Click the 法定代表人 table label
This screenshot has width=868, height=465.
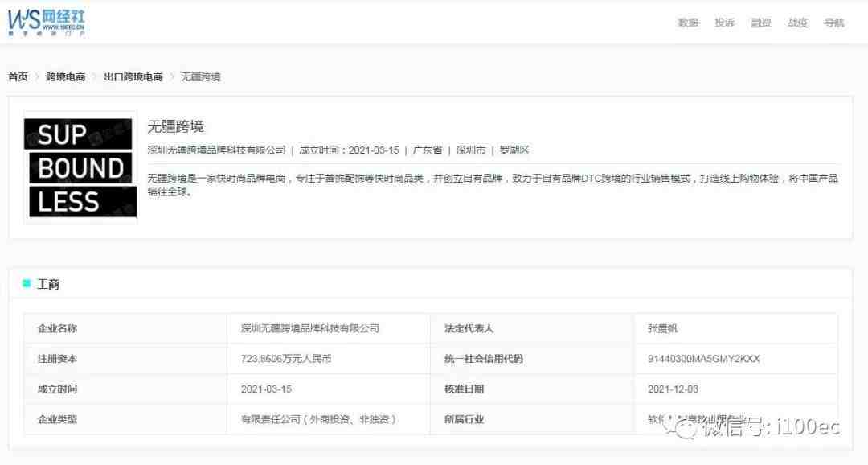(x=469, y=329)
